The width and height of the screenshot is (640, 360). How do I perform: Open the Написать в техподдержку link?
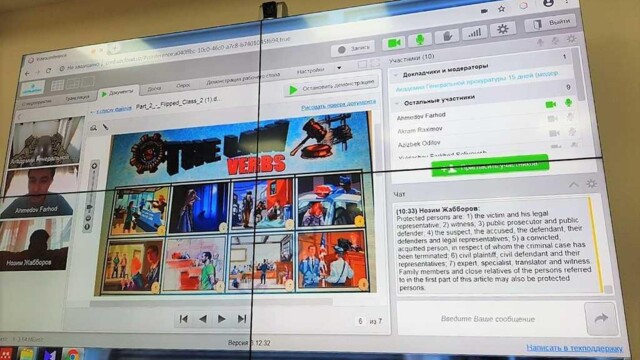point(574,348)
